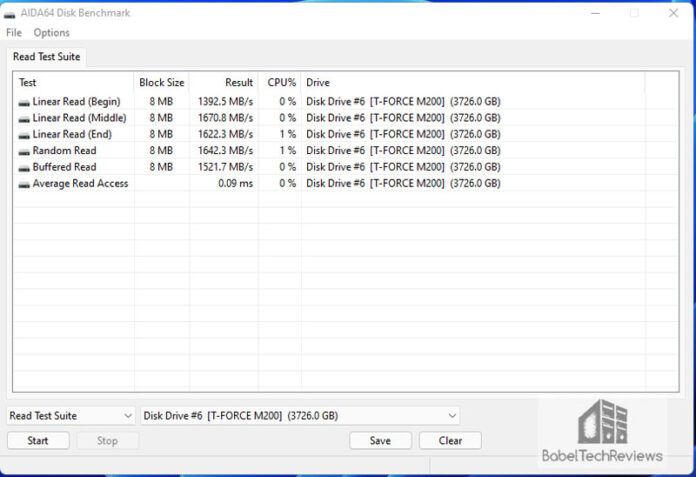Viewport: 696px width, 477px height.
Task: Click the 8 MB block size for Random Read
Action: pyautogui.click(x=161, y=151)
